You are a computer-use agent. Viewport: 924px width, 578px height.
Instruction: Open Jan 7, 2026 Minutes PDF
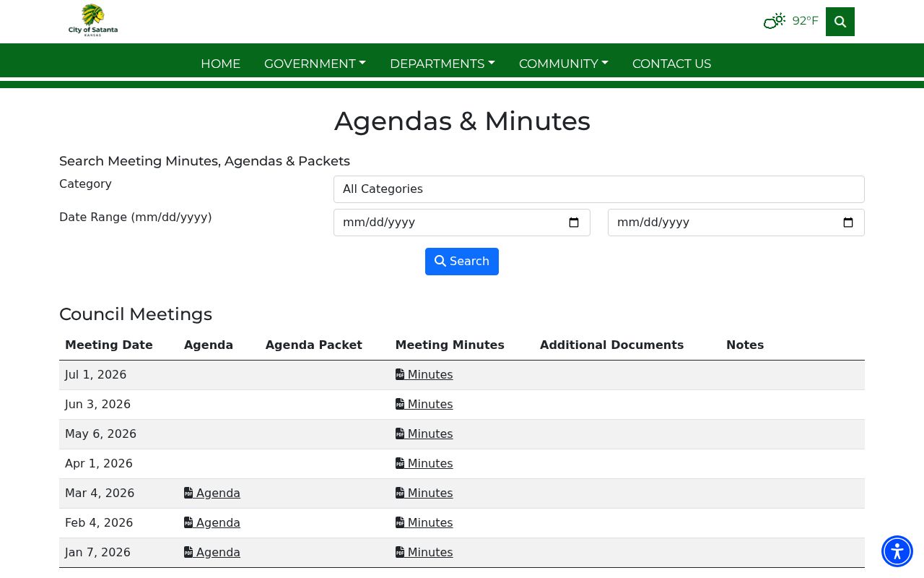[x=424, y=552]
